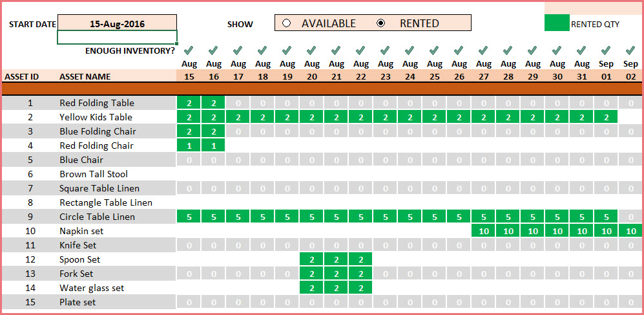The image size is (644, 315).
Task: Click the checkmark icon above Aug 18
Action: click(262, 50)
